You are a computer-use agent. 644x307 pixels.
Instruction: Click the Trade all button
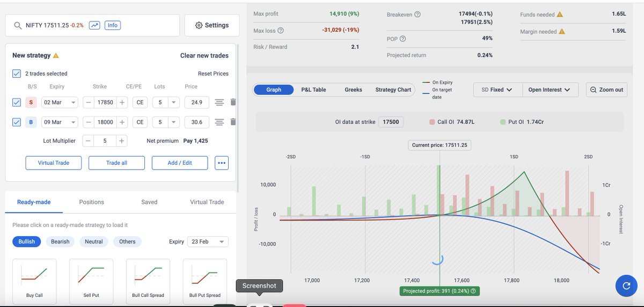[x=116, y=163]
